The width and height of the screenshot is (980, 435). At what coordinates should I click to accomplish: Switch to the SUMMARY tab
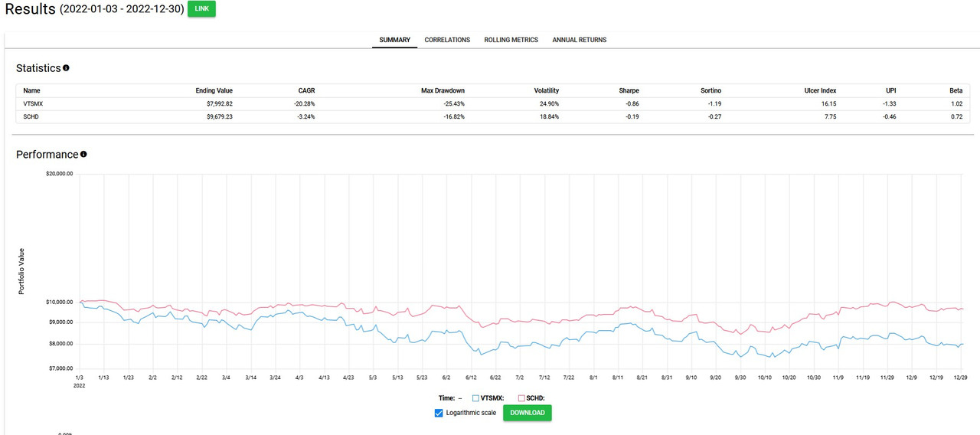395,40
